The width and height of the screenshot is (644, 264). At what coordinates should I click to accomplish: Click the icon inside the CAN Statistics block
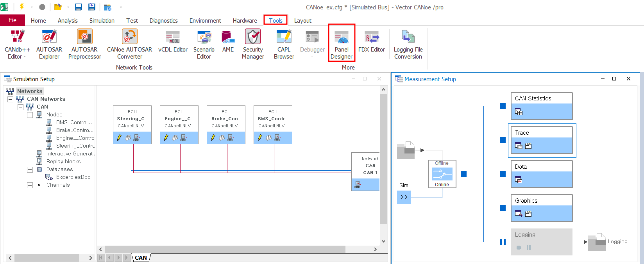[519, 112]
